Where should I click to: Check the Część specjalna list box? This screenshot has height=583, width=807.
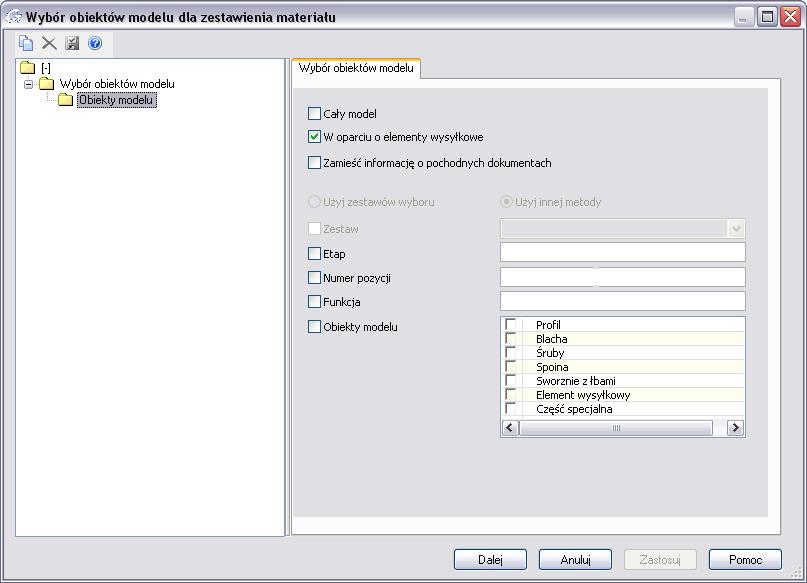click(x=511, y=408)
